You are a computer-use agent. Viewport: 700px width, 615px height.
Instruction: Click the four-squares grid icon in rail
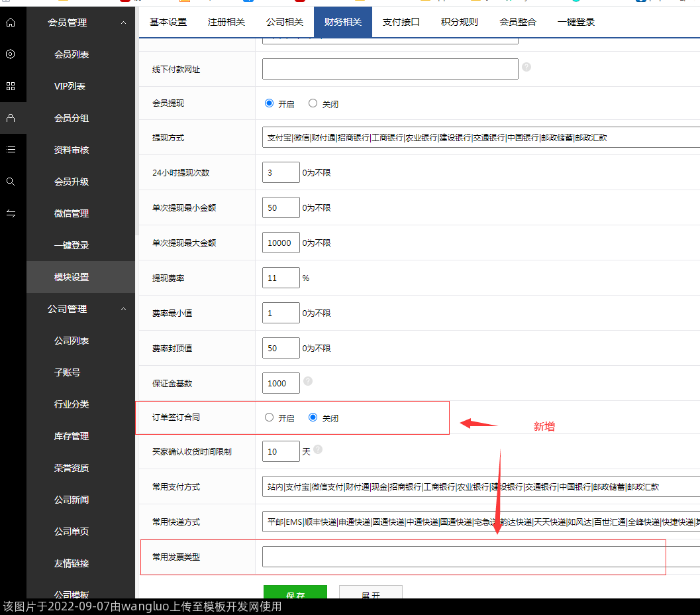coord(11,86)
